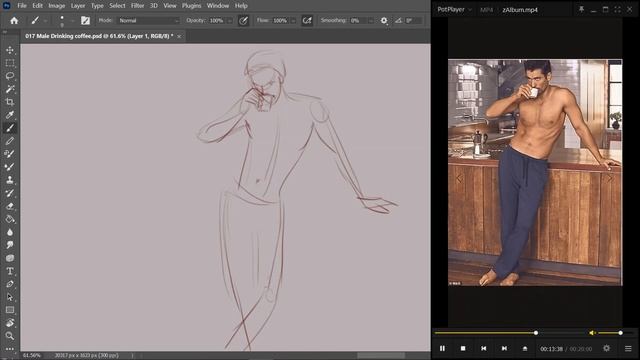Open the Flow slider dropdown arrow

(293, 20)
